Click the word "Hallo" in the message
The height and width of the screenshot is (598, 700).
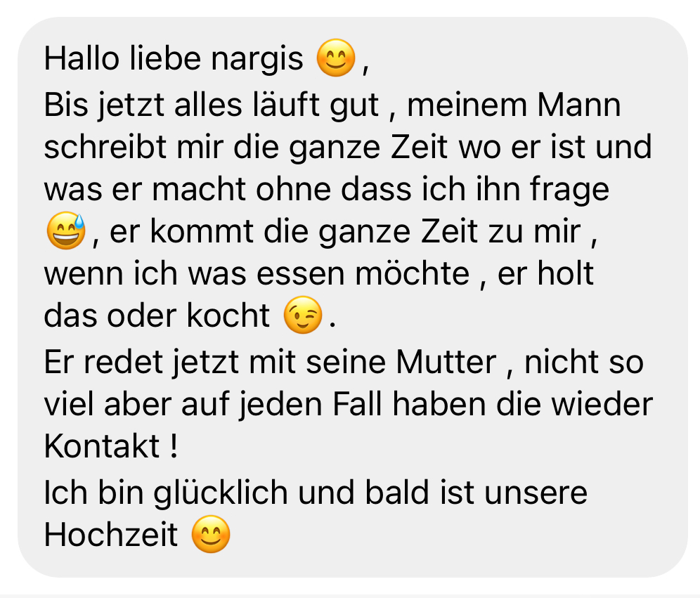(82, 58)
